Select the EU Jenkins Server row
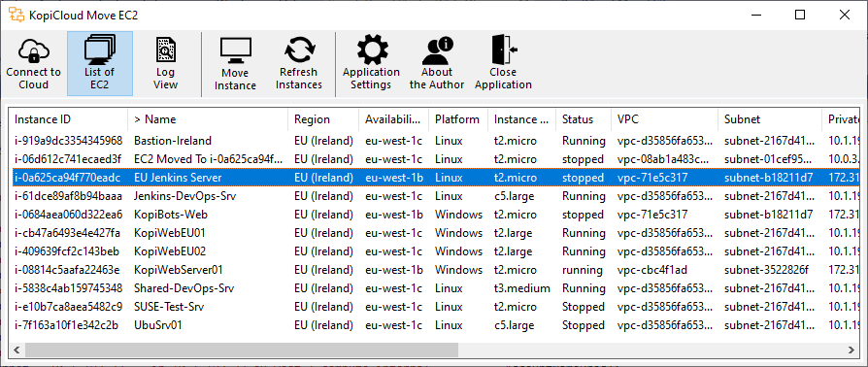Image resolution: width=868 pixels, height=367 pixels. 435,178
